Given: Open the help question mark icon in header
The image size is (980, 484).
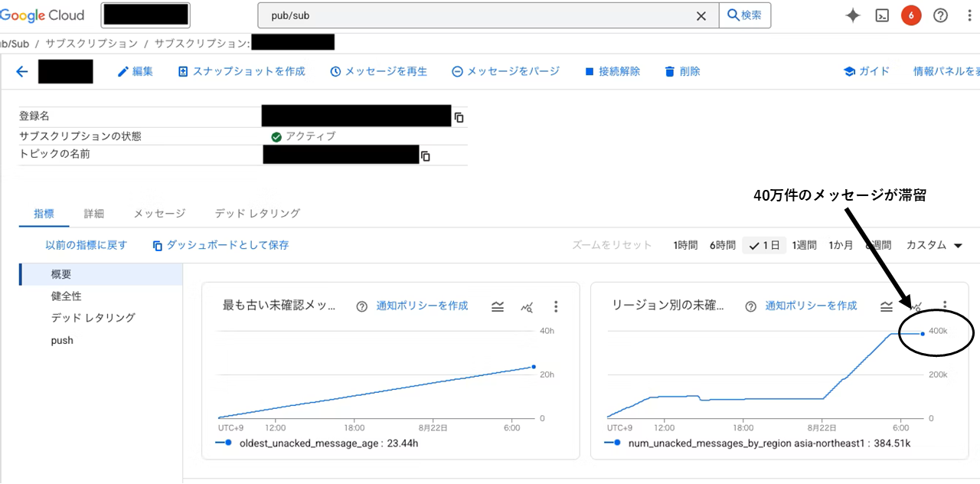Looking at the screenshot, I should 940,15.
